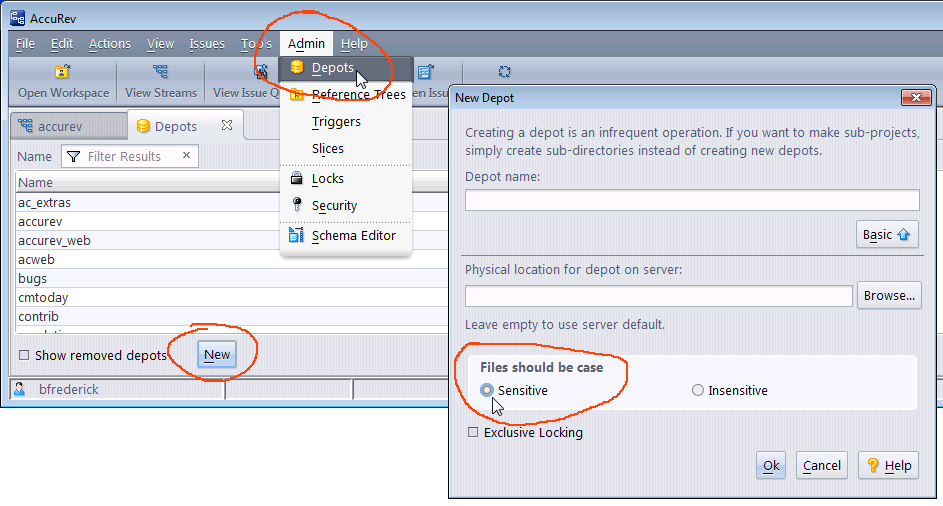Click Ok in the New Depot dialog
Screen dimensions: 943x506
(771, 466)
